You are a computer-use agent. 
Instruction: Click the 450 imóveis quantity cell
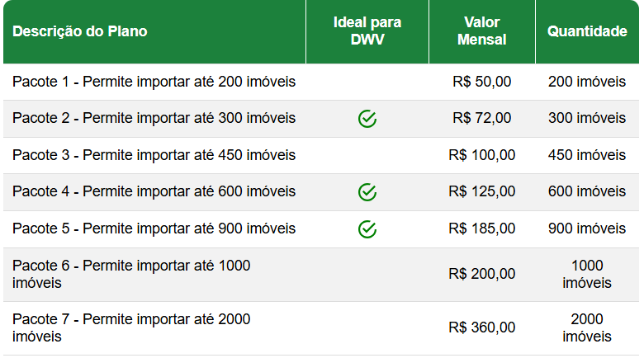(x=587, y=155)
